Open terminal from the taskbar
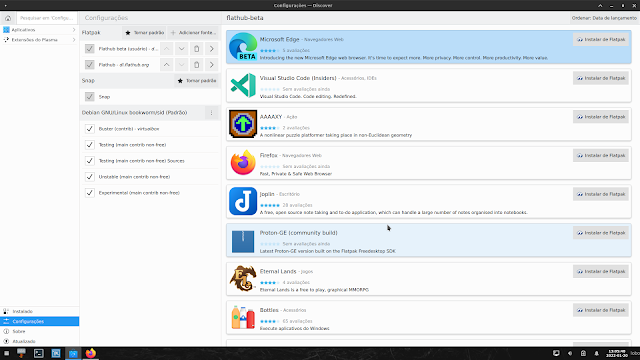Viewport: 640px width, 360px height. pyautogui.click(x=39, y=353)
